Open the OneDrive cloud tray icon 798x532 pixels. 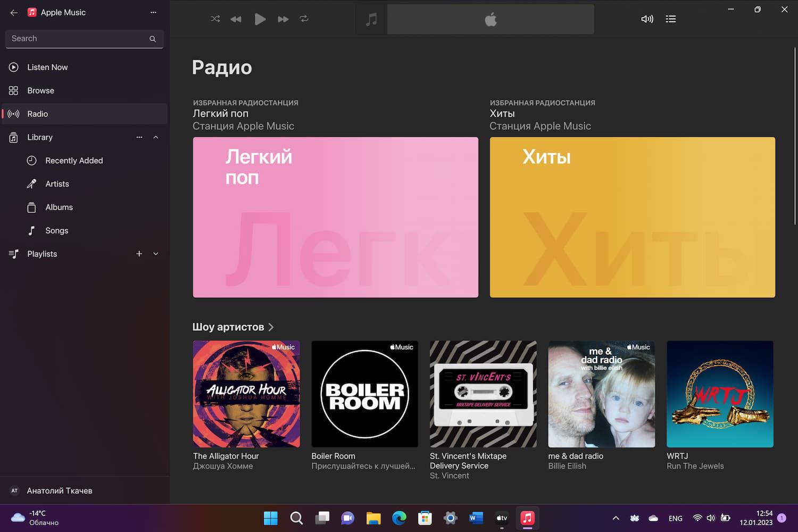[653, 518]
